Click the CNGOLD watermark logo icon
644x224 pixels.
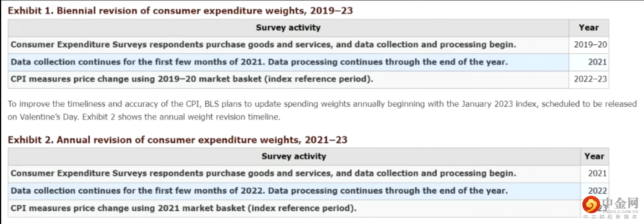591,205
